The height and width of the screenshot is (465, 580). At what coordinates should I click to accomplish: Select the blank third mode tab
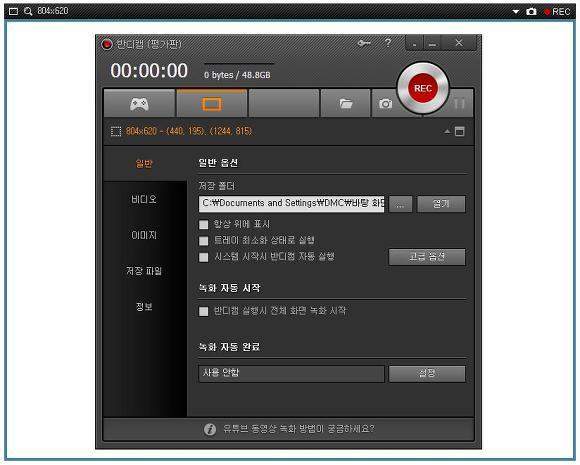coord(284,104)
